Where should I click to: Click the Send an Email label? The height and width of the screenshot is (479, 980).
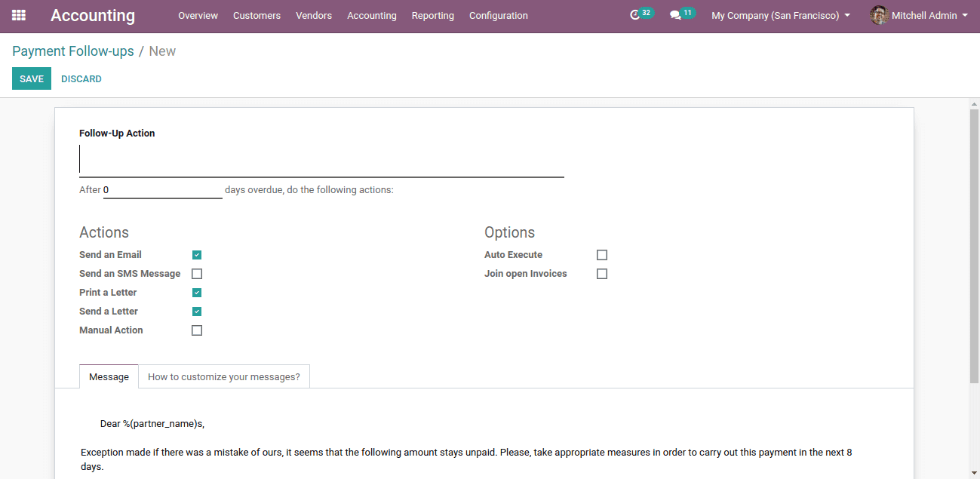(110, 255)
